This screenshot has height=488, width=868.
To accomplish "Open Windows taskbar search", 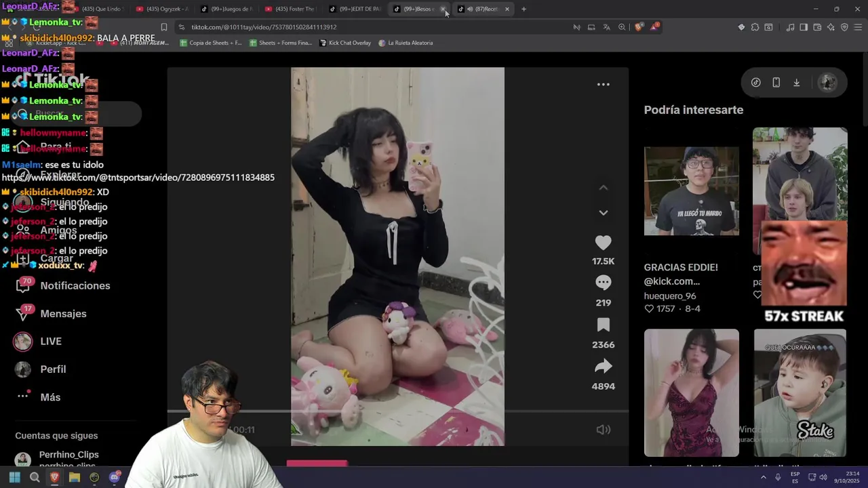I will [x=35, y=478].
